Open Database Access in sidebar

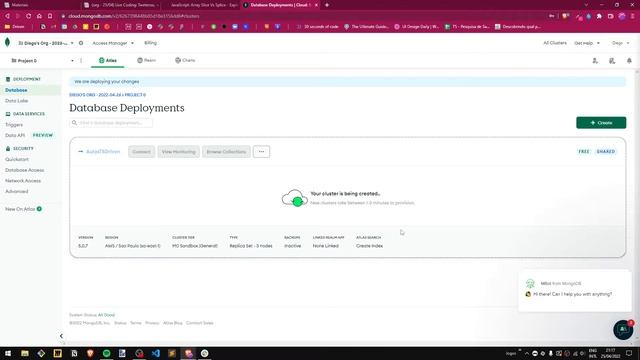[x=24, y=170]
